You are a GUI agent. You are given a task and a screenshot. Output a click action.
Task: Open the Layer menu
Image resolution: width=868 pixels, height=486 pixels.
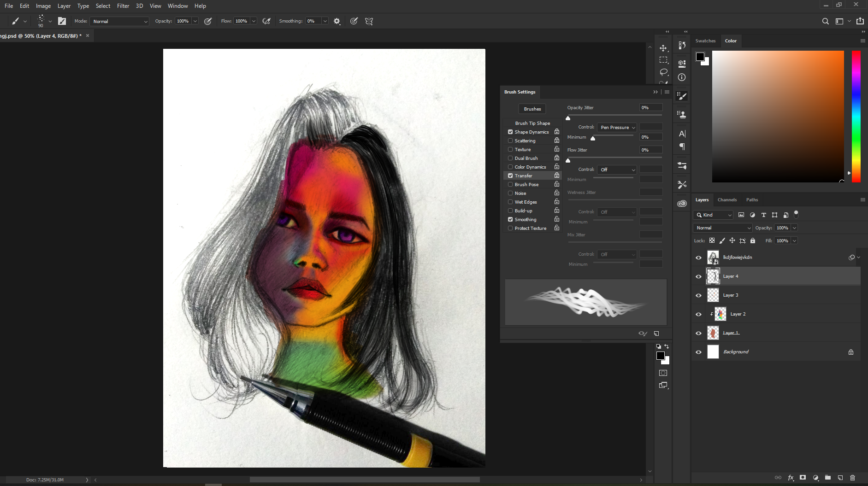64,6
